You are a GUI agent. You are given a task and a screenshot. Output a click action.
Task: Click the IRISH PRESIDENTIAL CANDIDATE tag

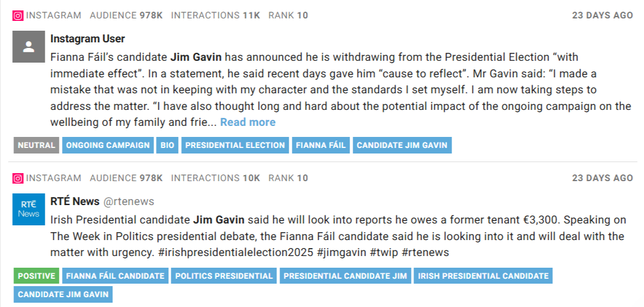tap(483, 276)
